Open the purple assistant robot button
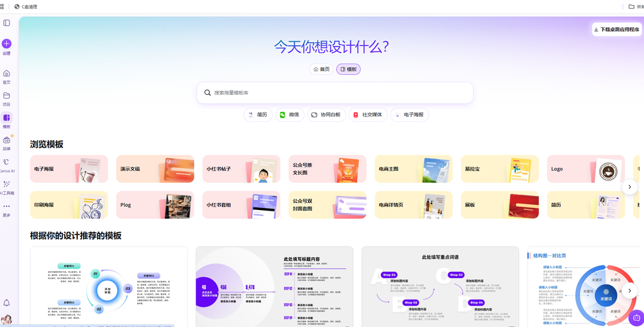This screenshot has height=327, width=644. pyautogui.click(x=636, y=318)
